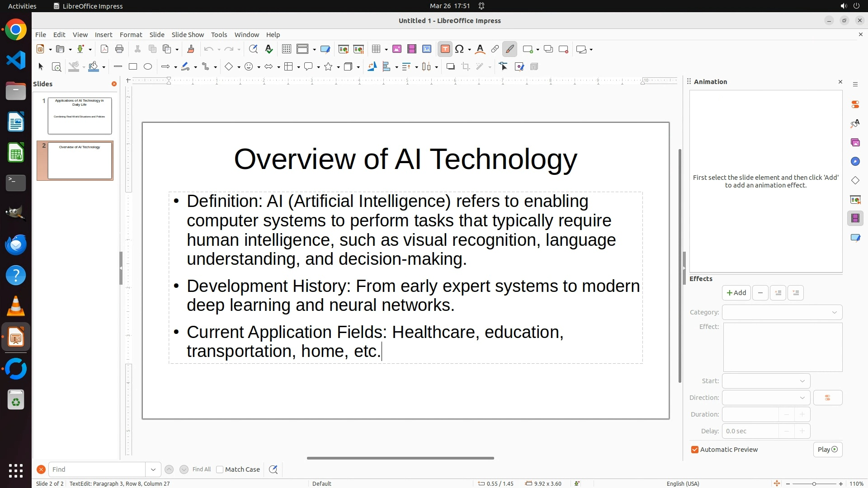Click the Insert Image icon
This screenshot has width=868, height=488.
(x=397, y=49)
